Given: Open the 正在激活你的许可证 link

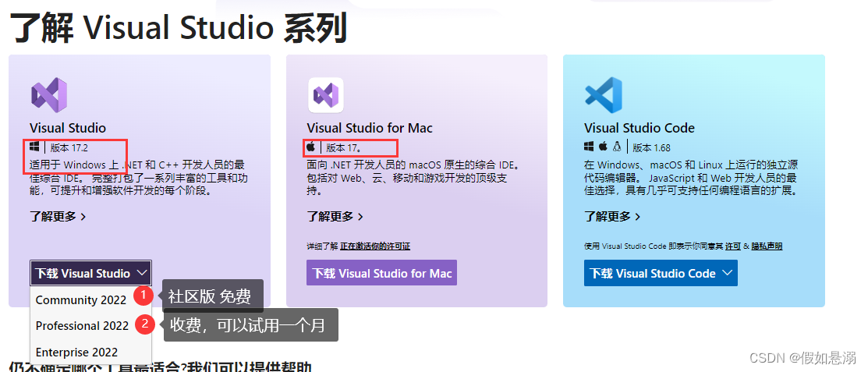Looking at the screenshot, I should (375, 246).
